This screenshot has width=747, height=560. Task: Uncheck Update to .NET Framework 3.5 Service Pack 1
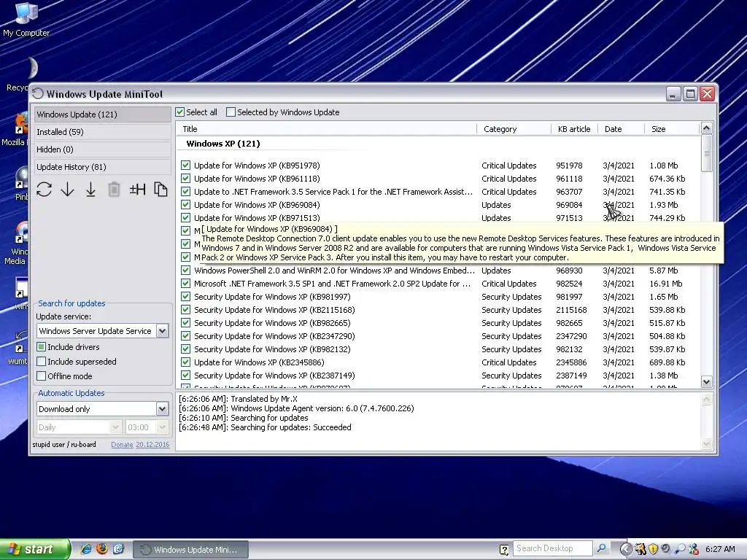(x=186, y=192)
